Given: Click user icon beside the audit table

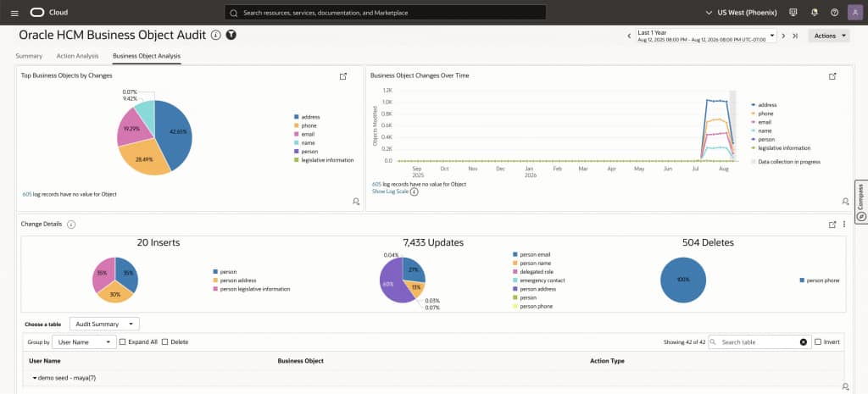Looking at the screenshot, I should tap(845, 386).
